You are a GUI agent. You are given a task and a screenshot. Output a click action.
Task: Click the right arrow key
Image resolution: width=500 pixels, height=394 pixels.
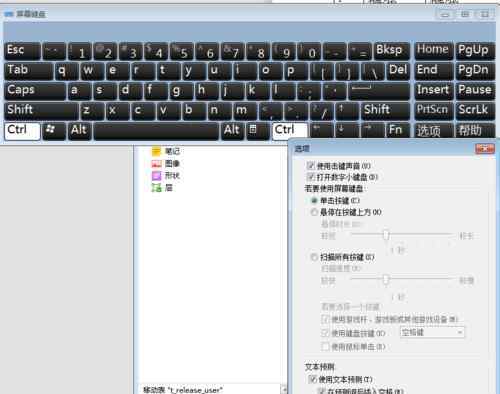tap(372, 131)
